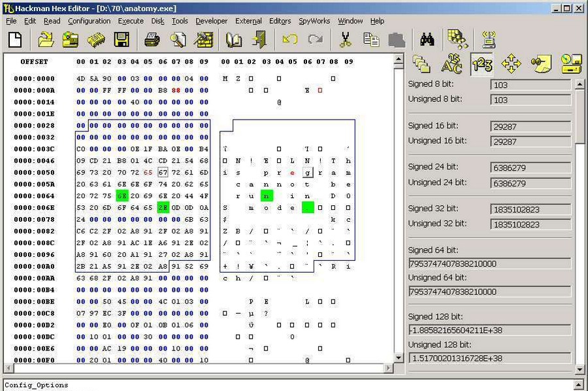
Task: Select green highlighted hex byte at offset 0064
Action: (x=122, y=196)
